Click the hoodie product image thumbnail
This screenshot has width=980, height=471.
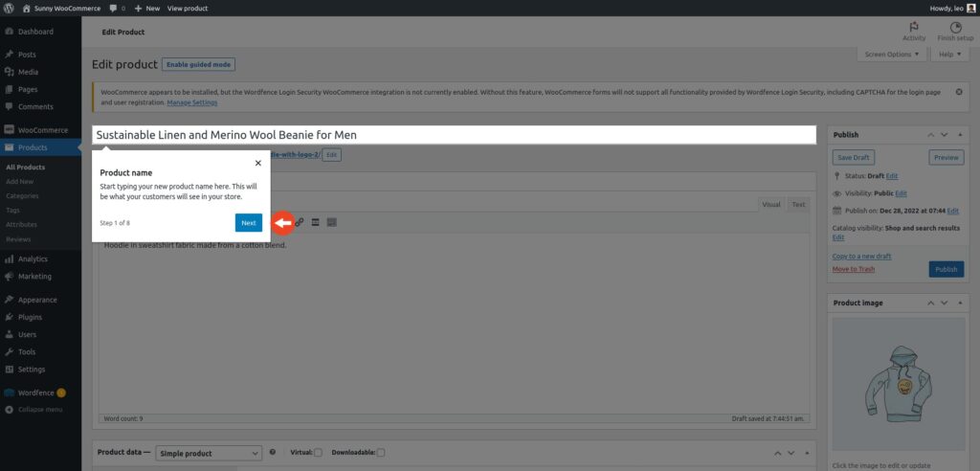[898, 384]
